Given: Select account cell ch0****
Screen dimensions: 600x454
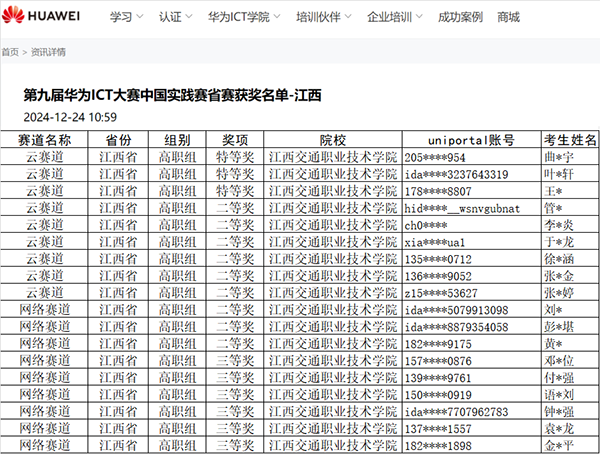Looking at the screenshot, I should 472,225.
